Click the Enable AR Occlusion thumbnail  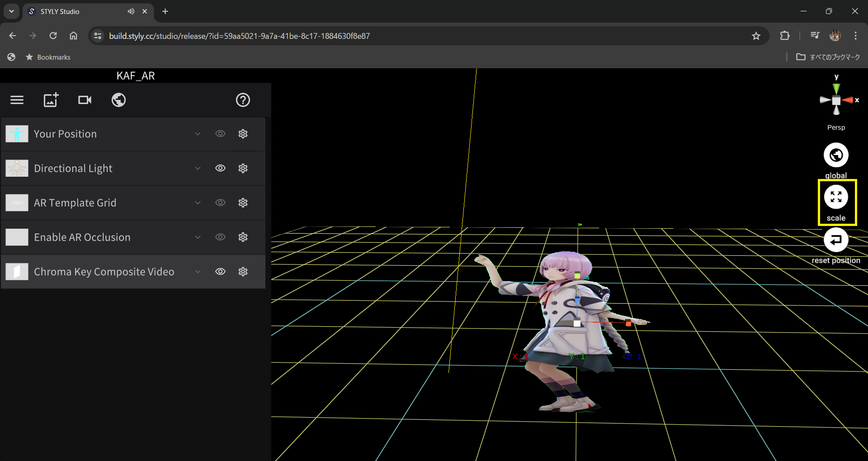(17, 237)
